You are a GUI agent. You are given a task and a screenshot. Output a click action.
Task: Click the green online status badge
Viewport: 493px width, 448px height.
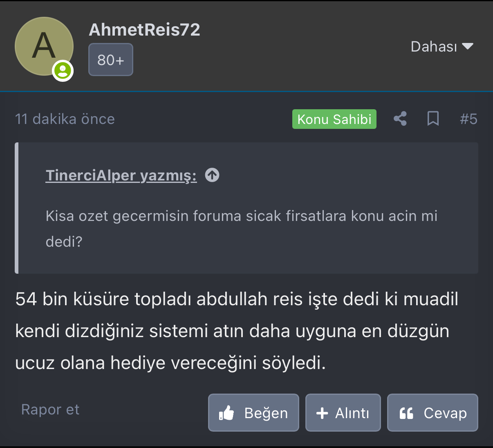click(x=63, y=71)
